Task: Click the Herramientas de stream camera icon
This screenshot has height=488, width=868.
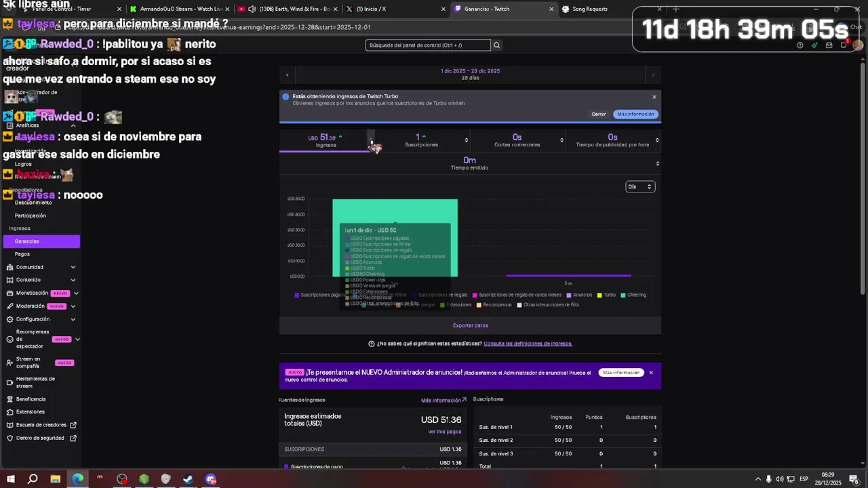Action: [9, 382]
